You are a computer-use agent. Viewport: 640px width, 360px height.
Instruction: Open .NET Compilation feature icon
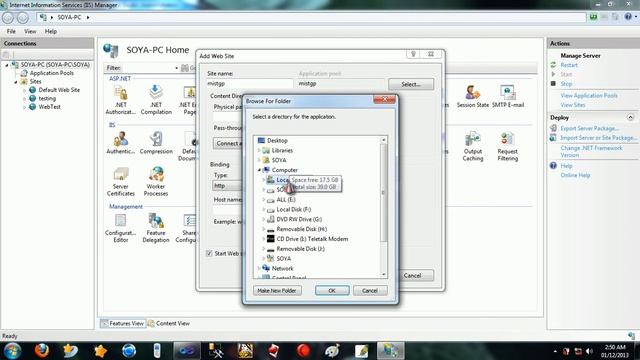[156, 100]
